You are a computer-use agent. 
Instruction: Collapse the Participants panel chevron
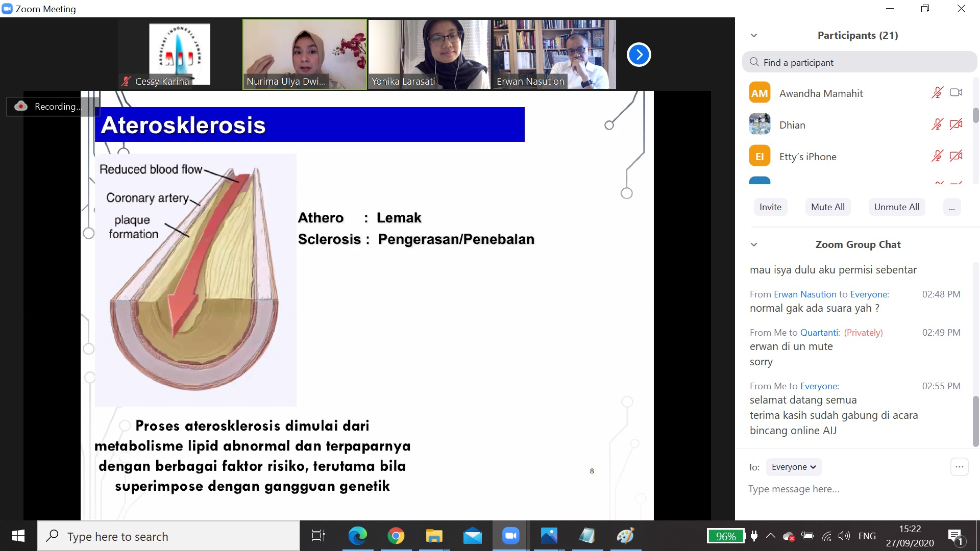(x=754, y=35)
